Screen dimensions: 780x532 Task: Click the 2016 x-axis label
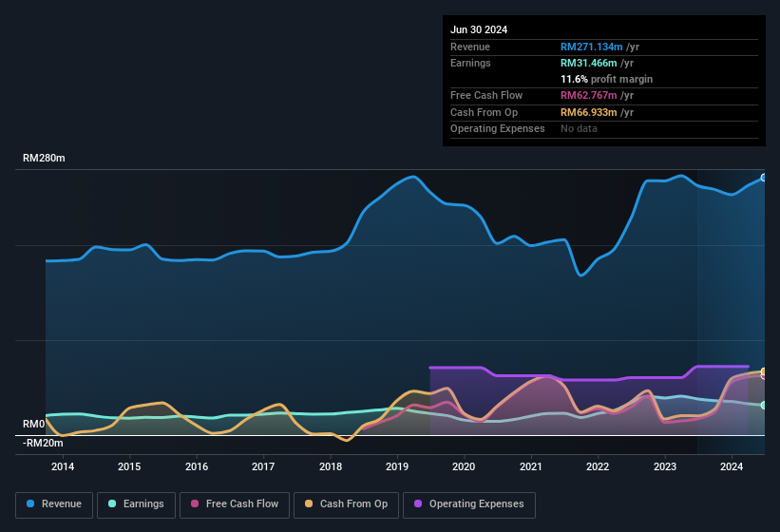click(197, 466)
